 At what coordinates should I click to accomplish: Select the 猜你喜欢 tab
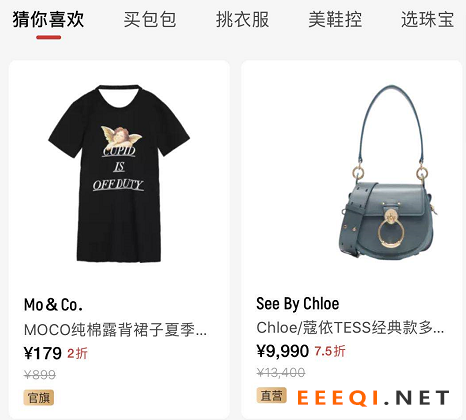point(48,19)
